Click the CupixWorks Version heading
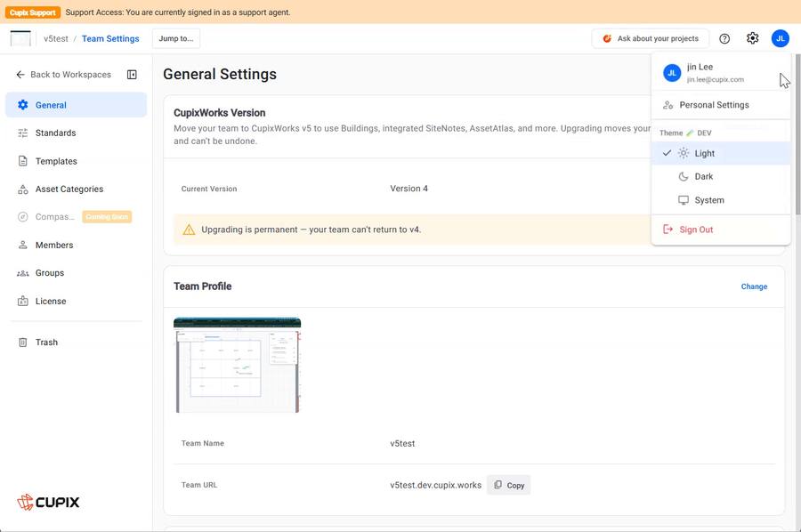Screen dimensions: 801x532 [x=219, y=113]
